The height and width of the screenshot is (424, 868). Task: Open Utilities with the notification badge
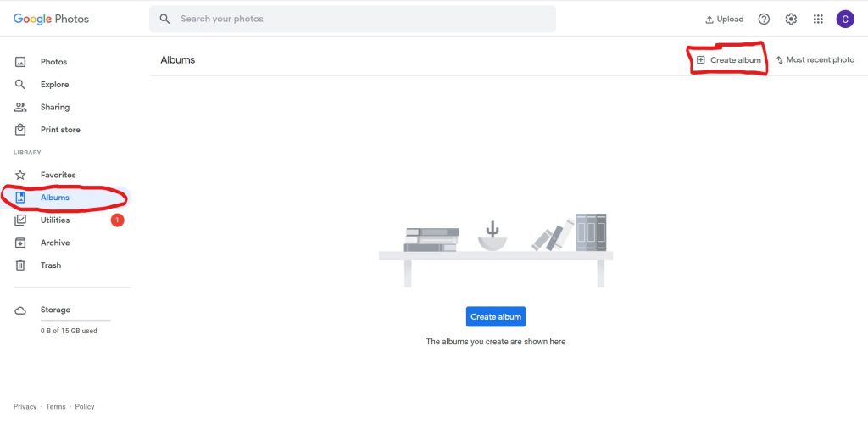65,220
